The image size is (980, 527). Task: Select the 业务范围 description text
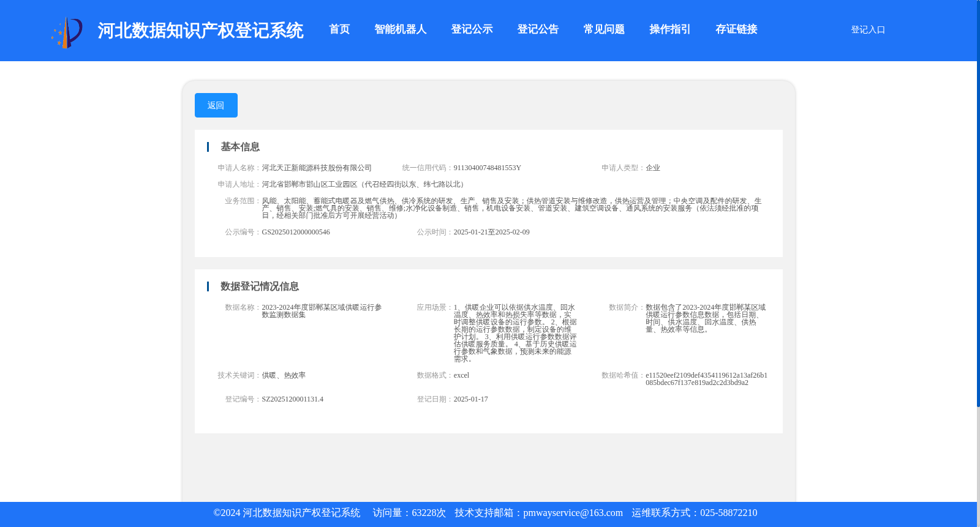click(x=512, y=208)
